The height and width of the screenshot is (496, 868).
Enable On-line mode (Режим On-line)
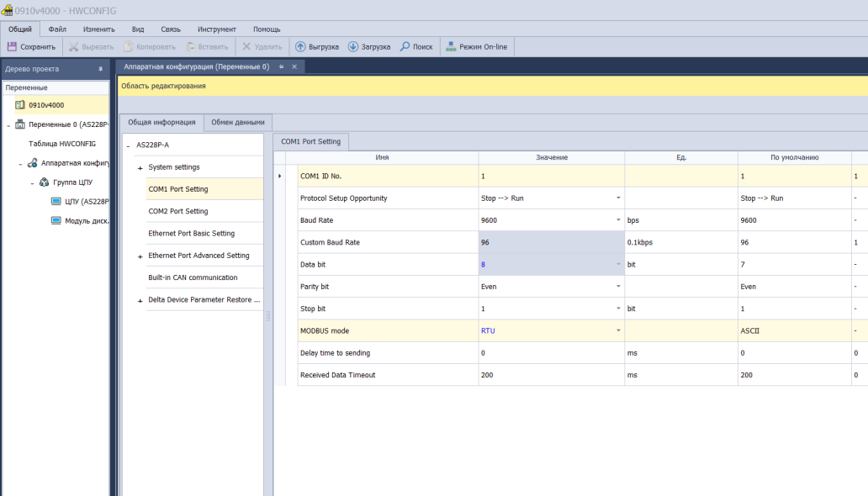(451, 47)
